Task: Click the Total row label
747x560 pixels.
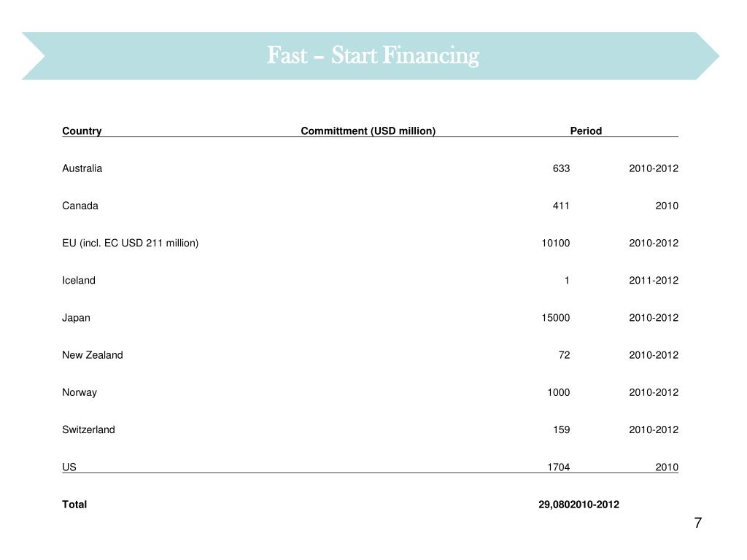Action: pos(74,505)
